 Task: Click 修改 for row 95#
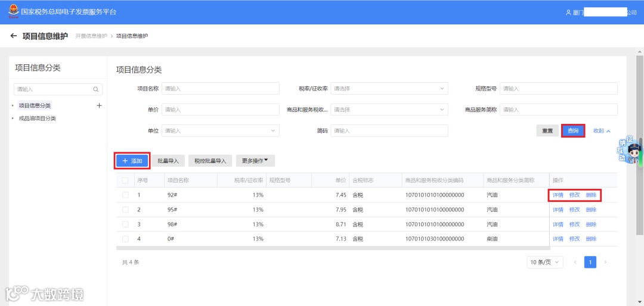[x=575, y=210]
